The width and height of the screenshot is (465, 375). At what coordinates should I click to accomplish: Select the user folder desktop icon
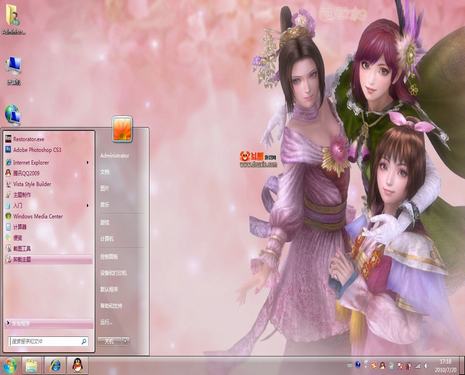point(14,20)
